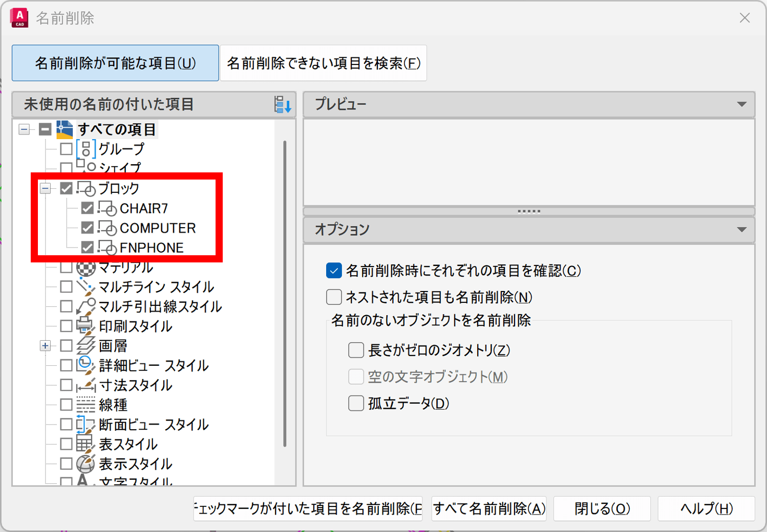The height and width of the screenshot is (532, 767).
Task: Click the マルチ引出線スタイル icon
Action: click(x=86, y=306)
